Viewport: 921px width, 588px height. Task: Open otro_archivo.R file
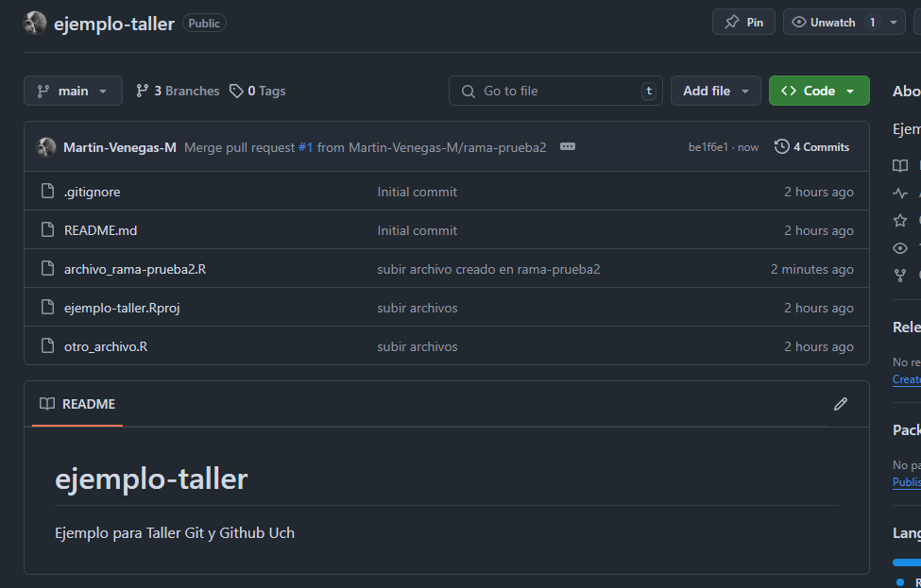[106, 346]
